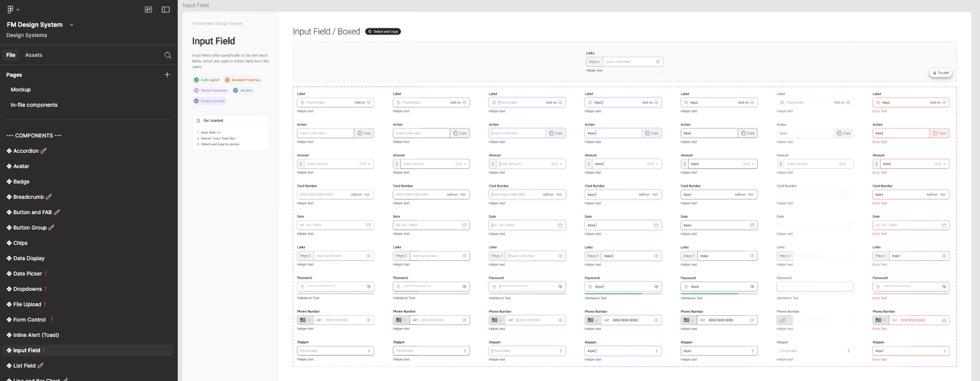This screenshot has height=381, width=980.
Task: Select the File Upload page
Action: tap(88, 304)
